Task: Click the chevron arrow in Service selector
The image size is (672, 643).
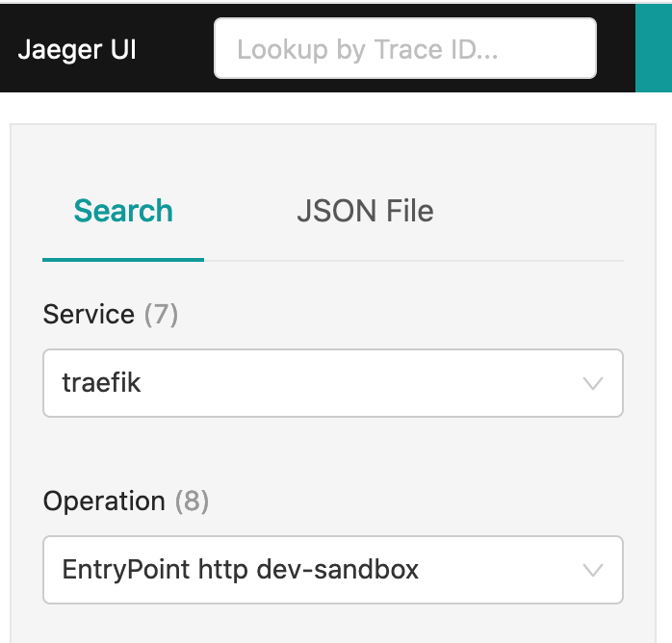Action: 593,383
